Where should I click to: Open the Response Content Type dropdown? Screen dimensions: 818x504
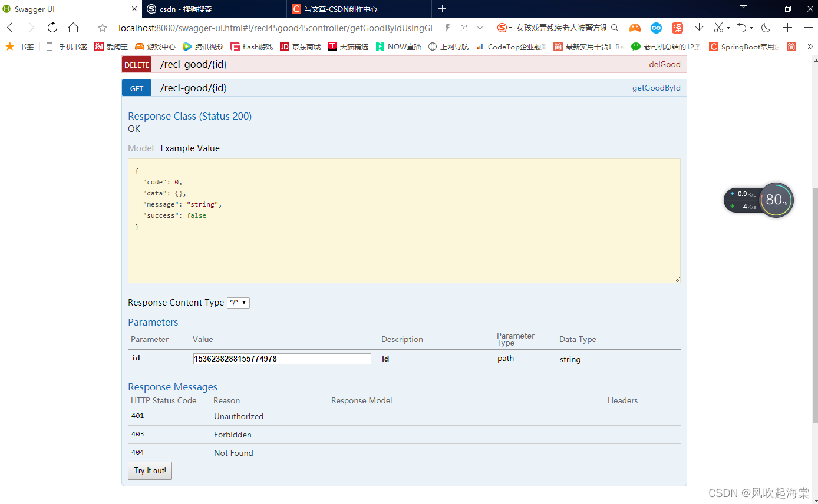[x=238, y=303]
